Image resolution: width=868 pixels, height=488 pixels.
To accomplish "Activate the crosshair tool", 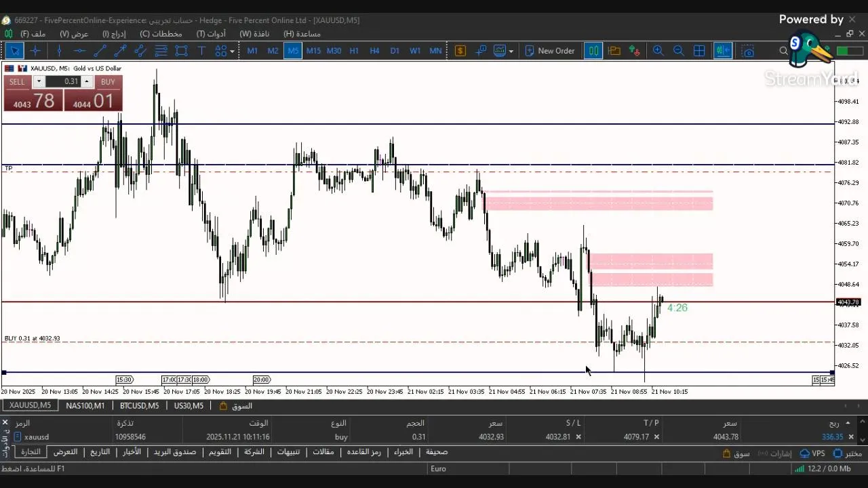I will pos(35,51).
